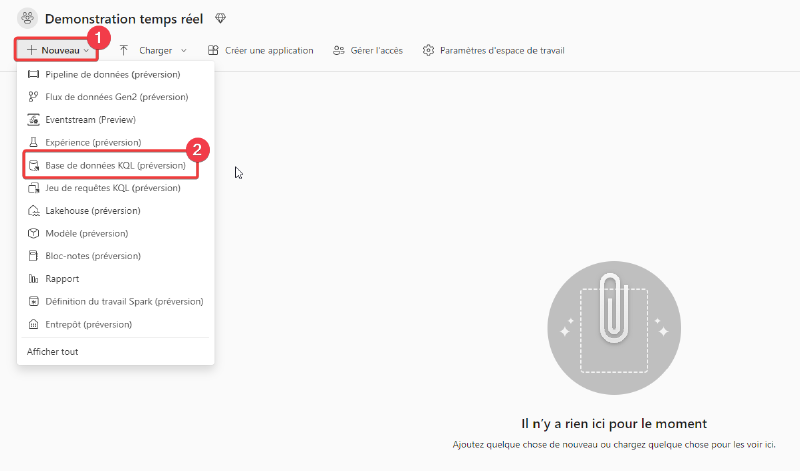
Task: Click the premium diamond icon beside workspace title
Action: 220,18
